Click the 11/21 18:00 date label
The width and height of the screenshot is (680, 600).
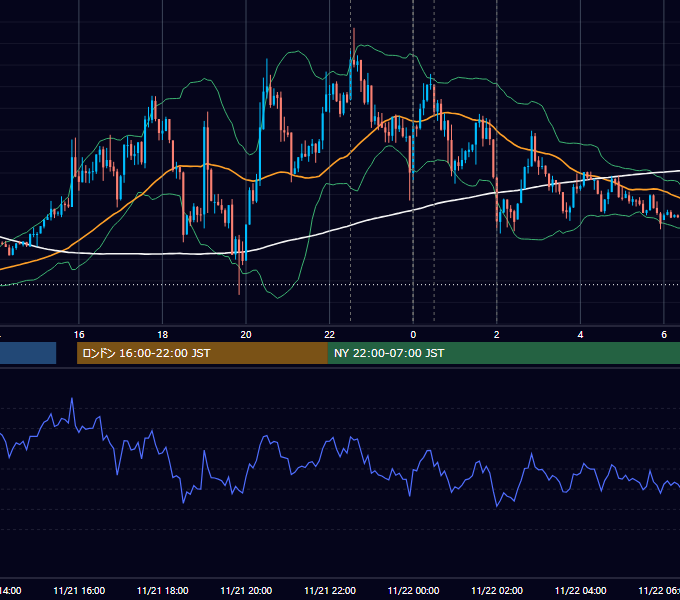(163, 591)
